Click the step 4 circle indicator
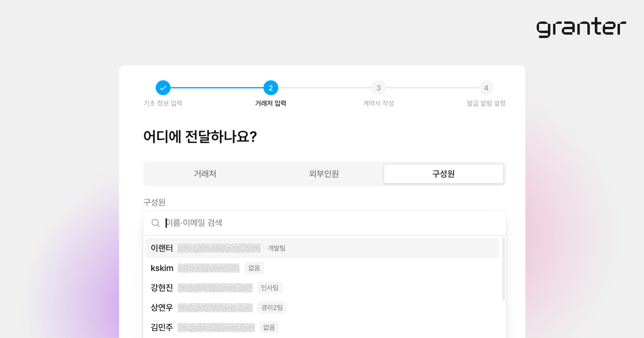Image resolution: width=644 pixels, height=338 pixels. pyautogui.click(x=486, y=88)
